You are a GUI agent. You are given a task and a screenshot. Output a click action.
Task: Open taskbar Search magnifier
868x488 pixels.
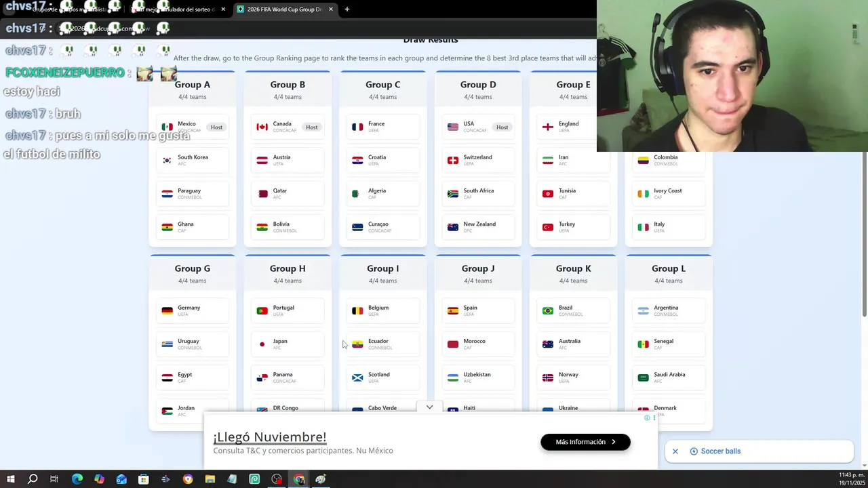[x=33, y=479]
